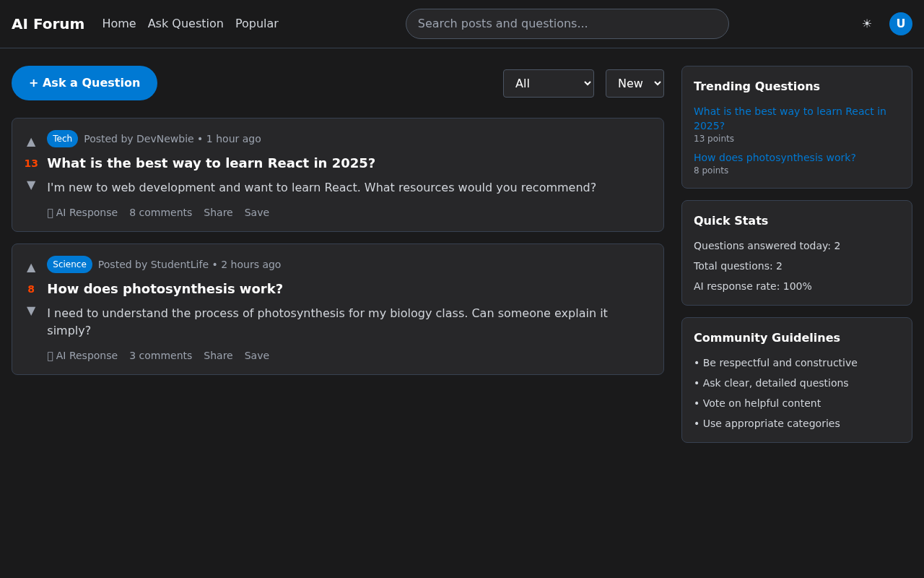Image resolution: width=924 pixels, height=578 pixels.
Task: Downvote the photosynthesis question
Action: pyautogui.click(x=31, y=311)
